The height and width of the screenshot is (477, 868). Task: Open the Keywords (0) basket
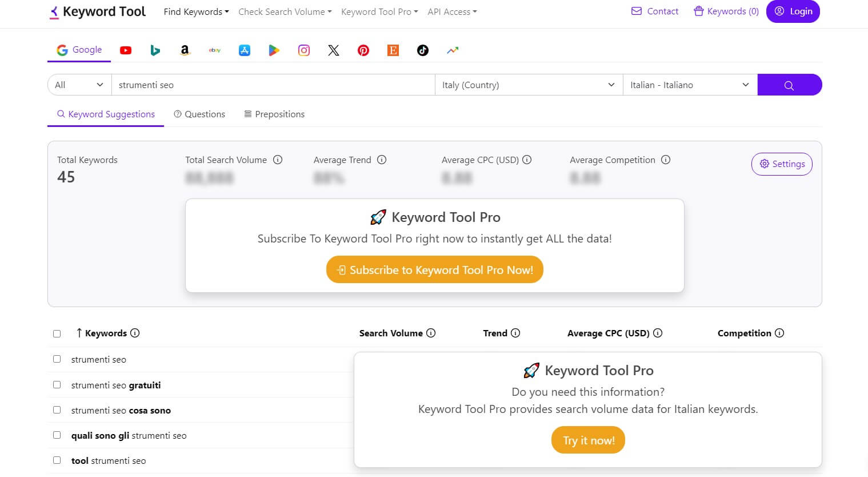(x=726, y=11)
